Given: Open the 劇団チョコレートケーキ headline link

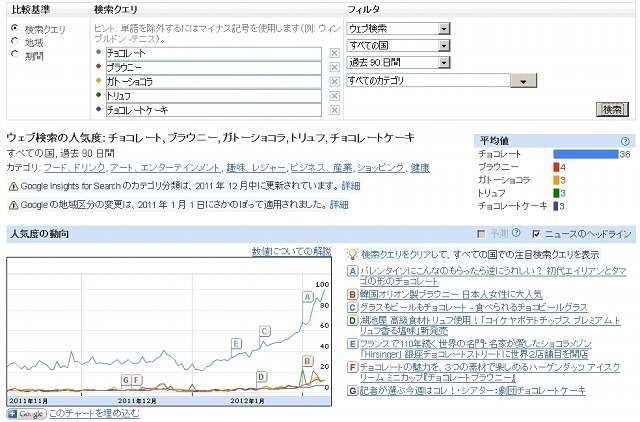Looking at the screenshot, I should coord(473,391).
